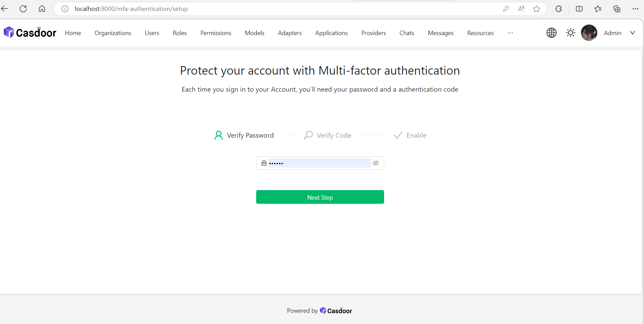
Task: Toggle the favorites star for this page
Action: (x=537, y=9)
